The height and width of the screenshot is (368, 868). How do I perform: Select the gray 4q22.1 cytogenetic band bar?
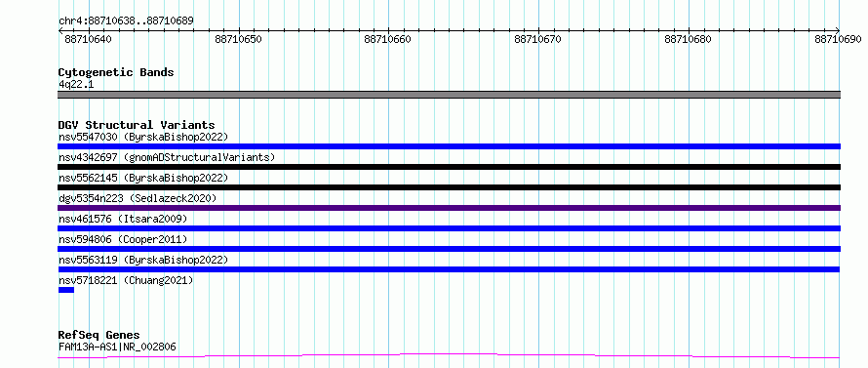pos(449,95)
